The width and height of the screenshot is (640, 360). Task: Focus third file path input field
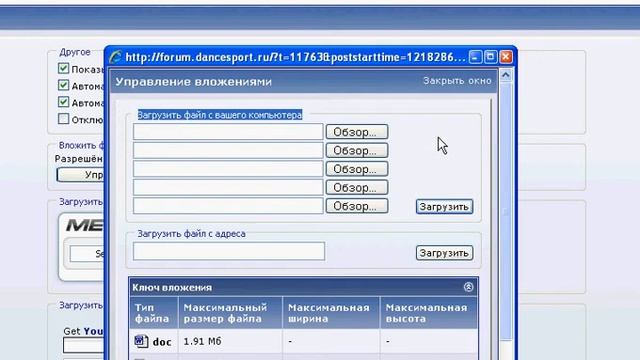pyautogui.click(x=228, y=169)
